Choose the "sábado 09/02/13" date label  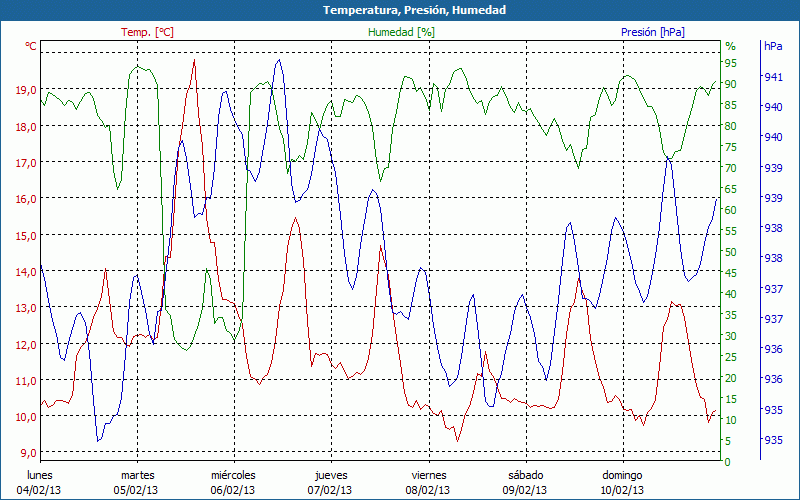[x=525, y=482]
